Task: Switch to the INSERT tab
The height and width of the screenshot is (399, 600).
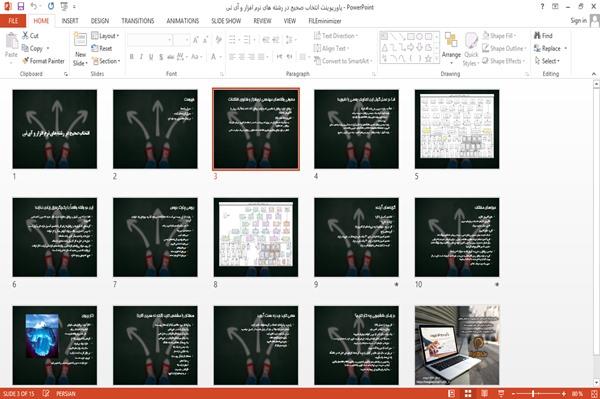Action: (x=70, y=21)
